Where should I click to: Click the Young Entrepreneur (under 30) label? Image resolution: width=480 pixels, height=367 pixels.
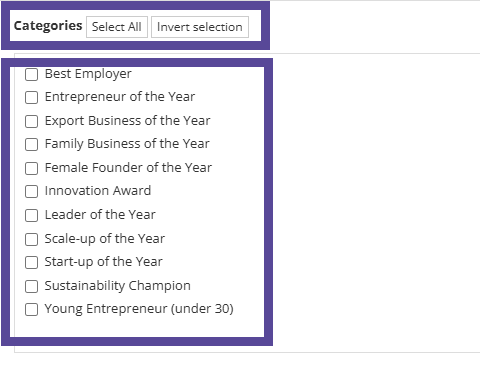[139, 309]
